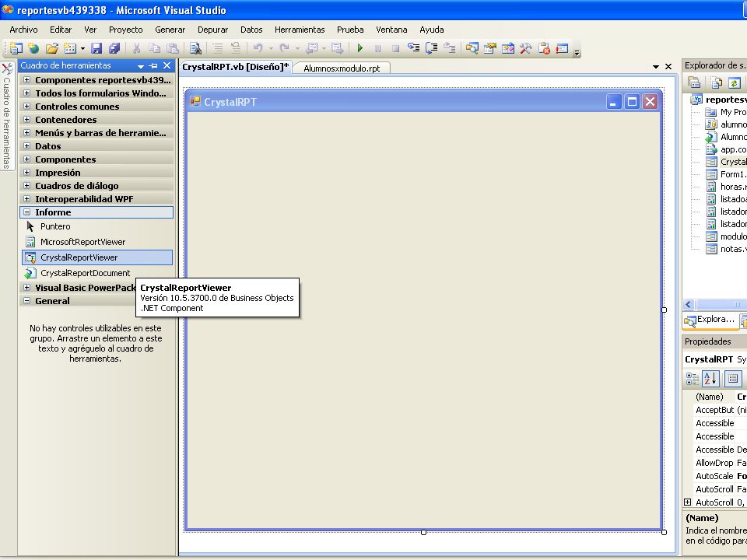Select the CrystalReportViewer toolbox item
The height and width of the screenshot is (560, 747).
point(96,257)
